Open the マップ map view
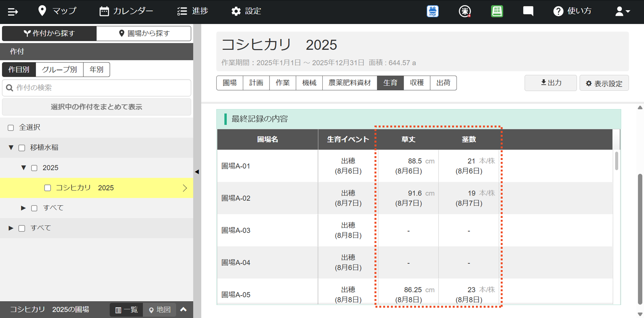Screen dimensions: 644x318 (x=57, y=11)
